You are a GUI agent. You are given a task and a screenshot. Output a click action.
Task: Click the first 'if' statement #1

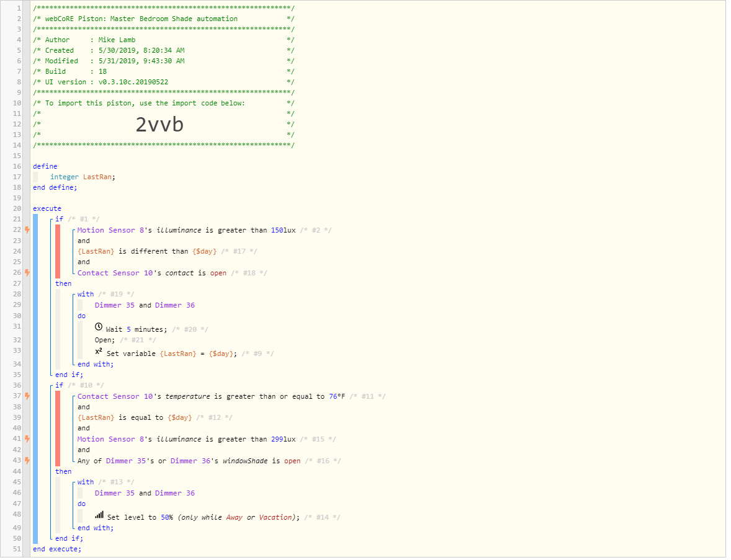point(59,220)
